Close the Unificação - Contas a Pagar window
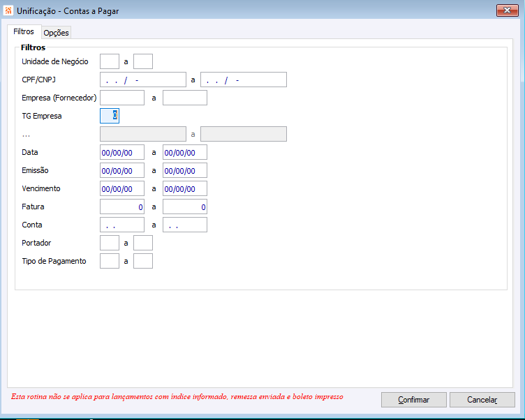 tap(508, 10)
